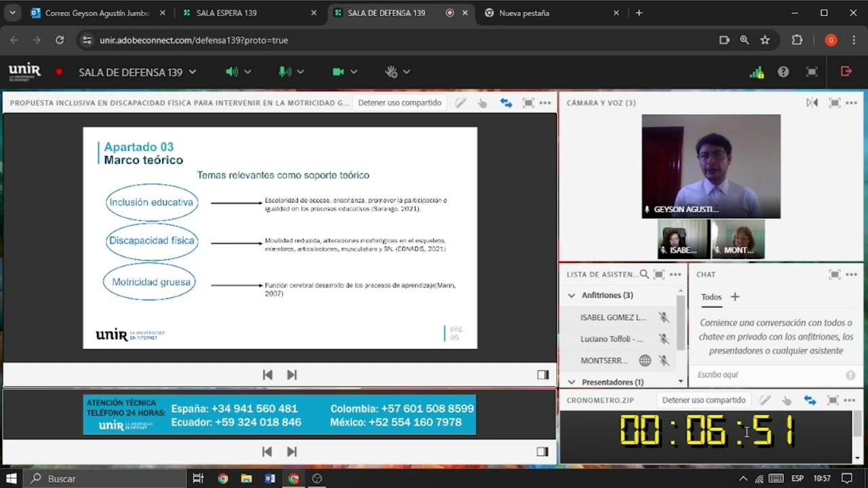Switch to Correo Geyson Agustín browser tab

pyautogui.click(x=98, y=13)
